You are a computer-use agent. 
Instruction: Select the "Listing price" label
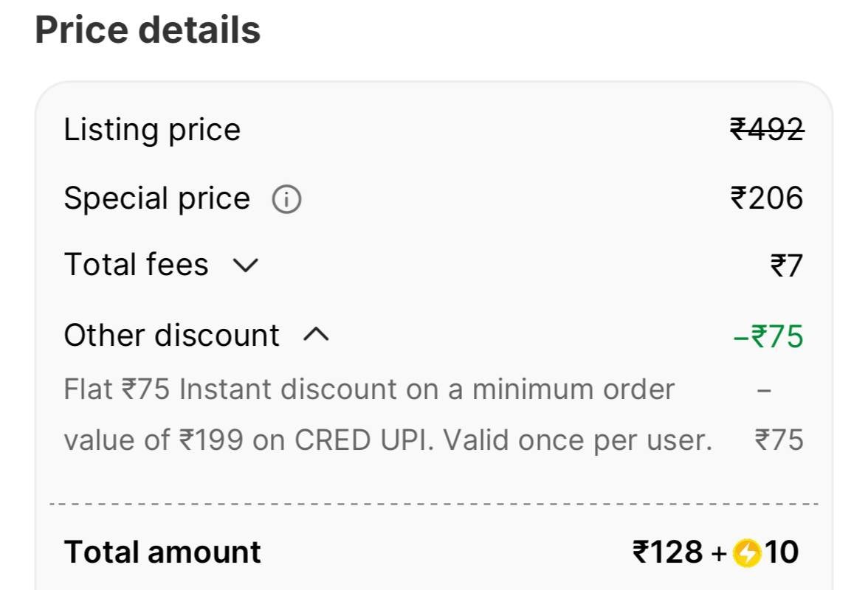tap(152, 130)
